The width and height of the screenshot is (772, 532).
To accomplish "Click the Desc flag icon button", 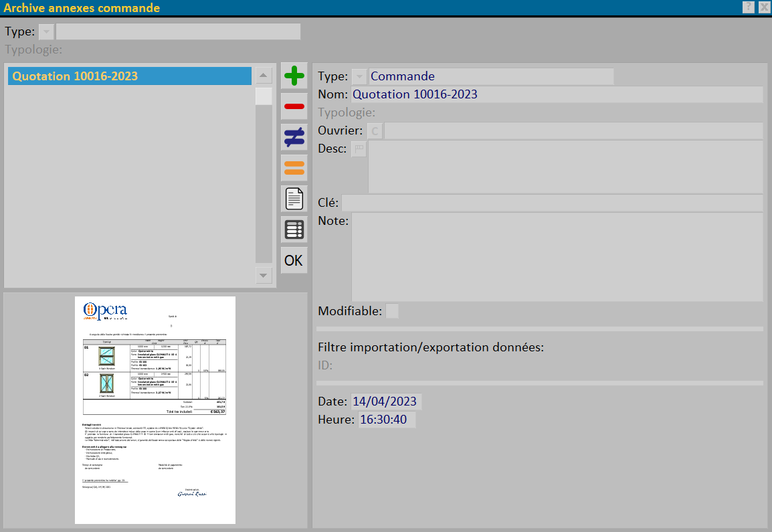I will (x=359, y=149).
